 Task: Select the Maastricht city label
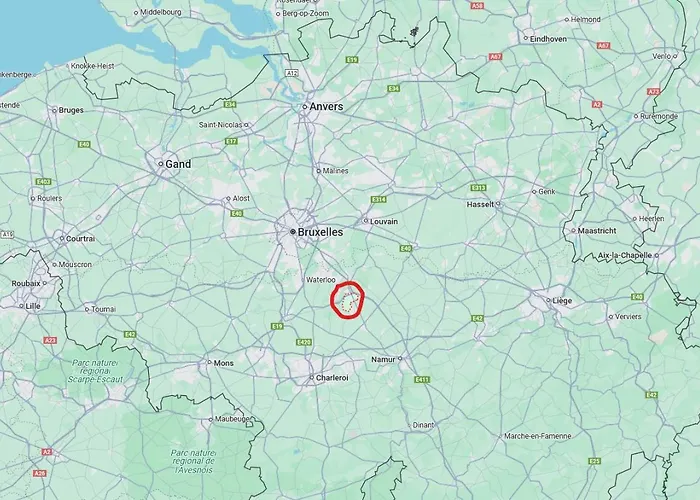coord(597,231)
